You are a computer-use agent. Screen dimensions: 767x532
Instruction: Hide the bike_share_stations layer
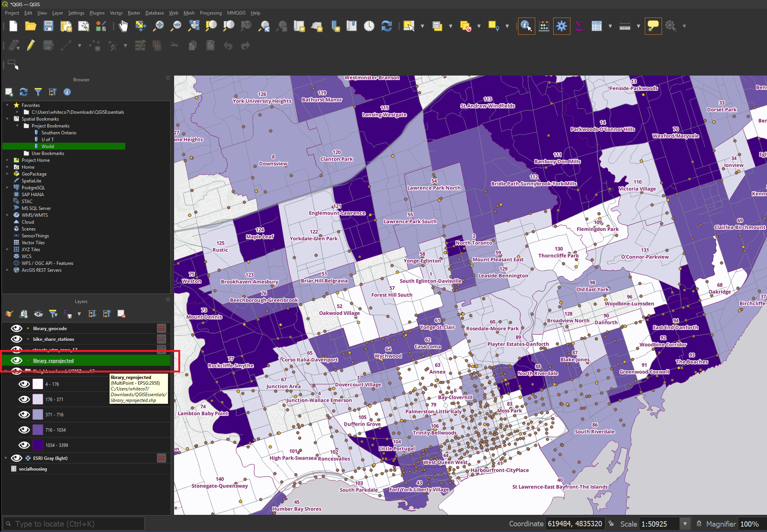pos(16,339)
